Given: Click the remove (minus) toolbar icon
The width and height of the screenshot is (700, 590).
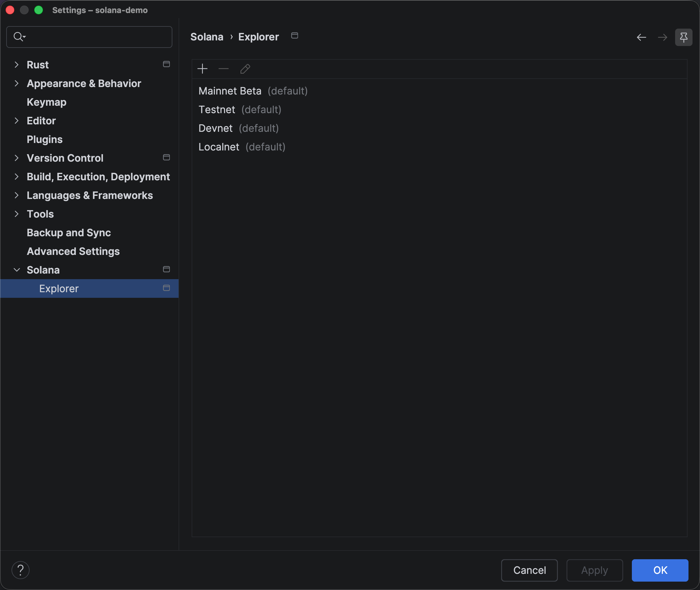Looking at the screenshot, I should click(x=223, y=69).
